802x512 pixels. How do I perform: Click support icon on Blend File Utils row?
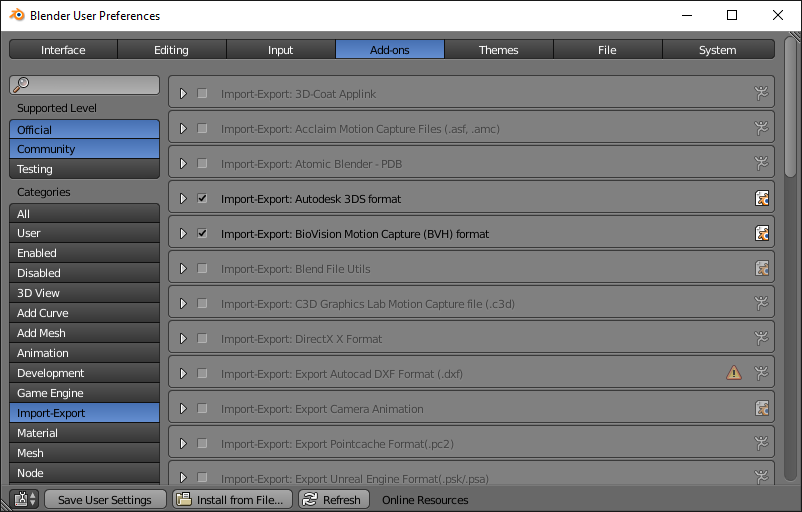click(x=762, y=269)
